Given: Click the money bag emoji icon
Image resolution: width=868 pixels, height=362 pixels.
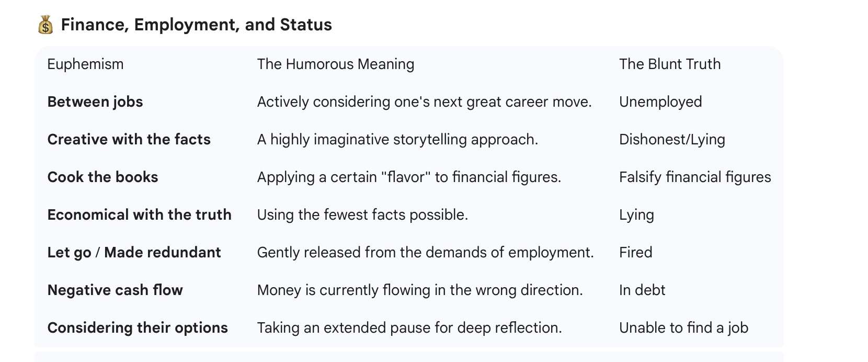Looking at the screenshot, I should [x=45, y=25].
